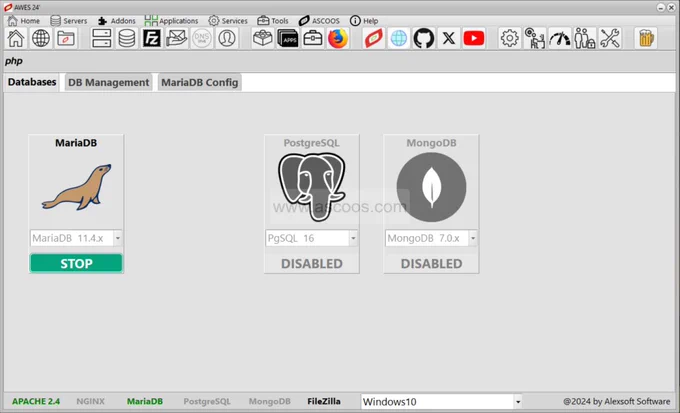This screenshot has width=680, height=413.
Task: Click the red ASCOOS logo toolbar icon
Action: 374,38
